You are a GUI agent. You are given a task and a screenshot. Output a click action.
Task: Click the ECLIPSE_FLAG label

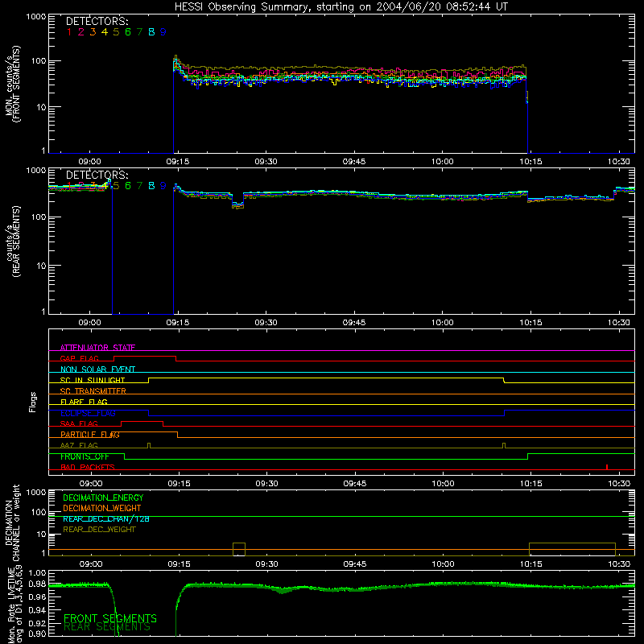[x=88, y=413]
